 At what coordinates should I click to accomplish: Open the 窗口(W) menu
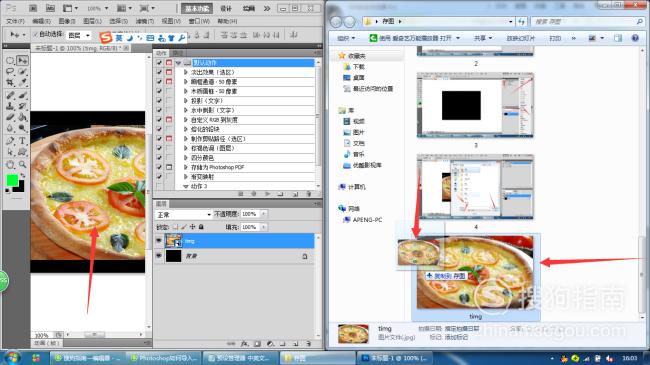pyautogui.click(x=199, y=21)
